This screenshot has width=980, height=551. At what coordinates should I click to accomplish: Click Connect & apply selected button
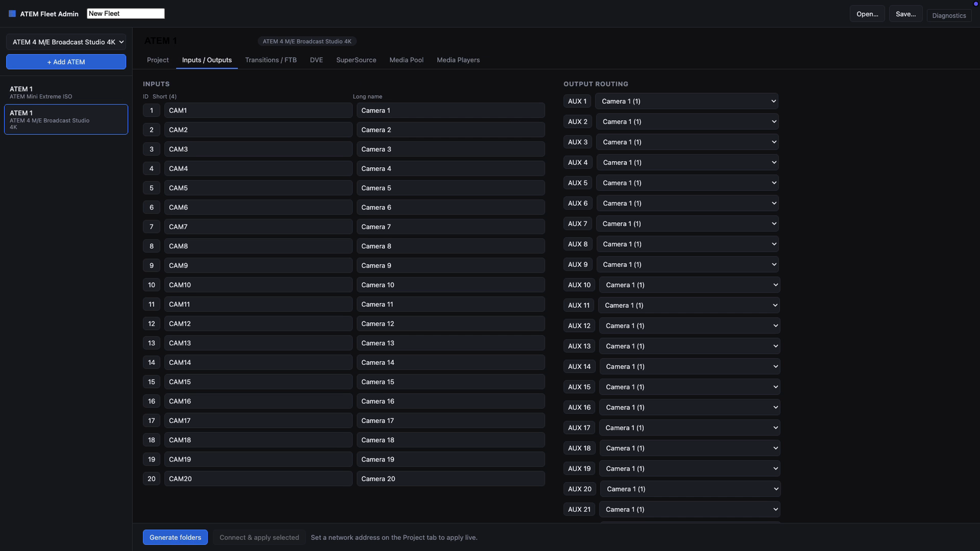click(x=259, y=538)
